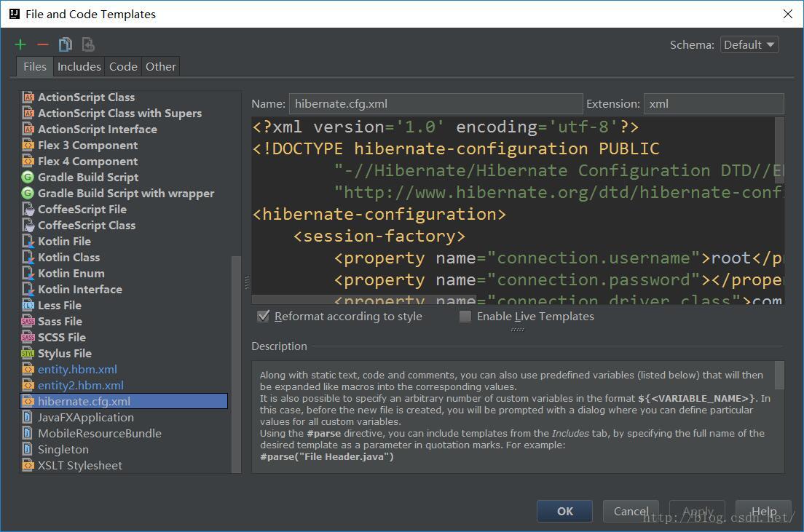Click the session-factory tag in code editor
The height and width of the screenshot is (532, 804).
pos(379,237)
